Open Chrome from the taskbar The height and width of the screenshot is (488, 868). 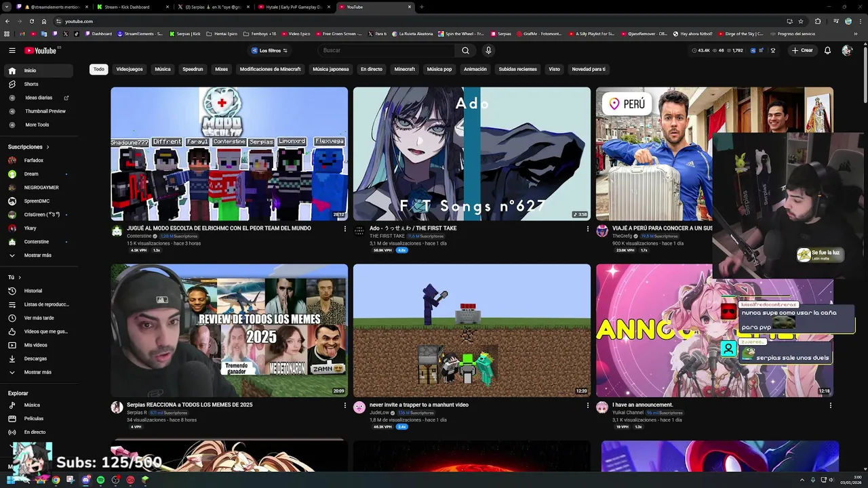tap(56, 480)
